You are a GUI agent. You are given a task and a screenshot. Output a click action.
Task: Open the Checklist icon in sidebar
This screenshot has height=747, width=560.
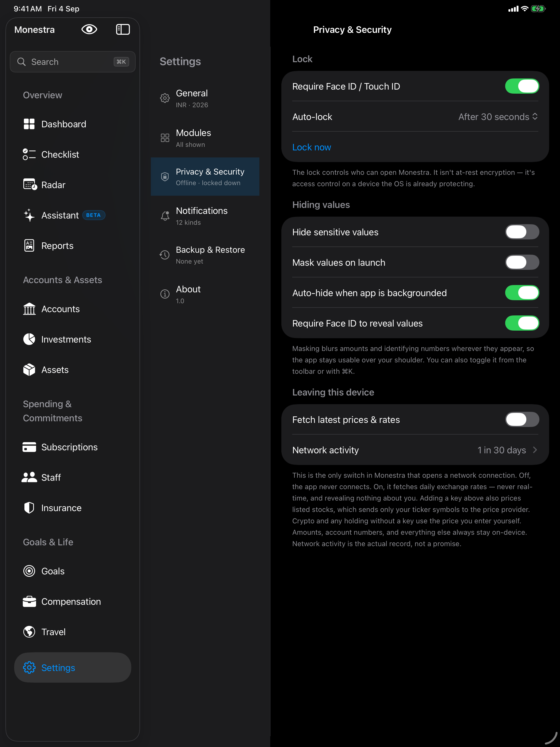(x=29, y=154)
